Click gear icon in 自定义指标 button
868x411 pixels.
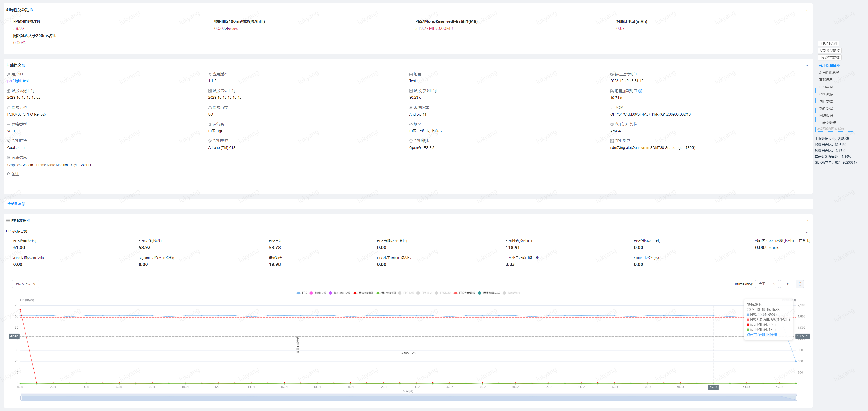click(34, 284)
